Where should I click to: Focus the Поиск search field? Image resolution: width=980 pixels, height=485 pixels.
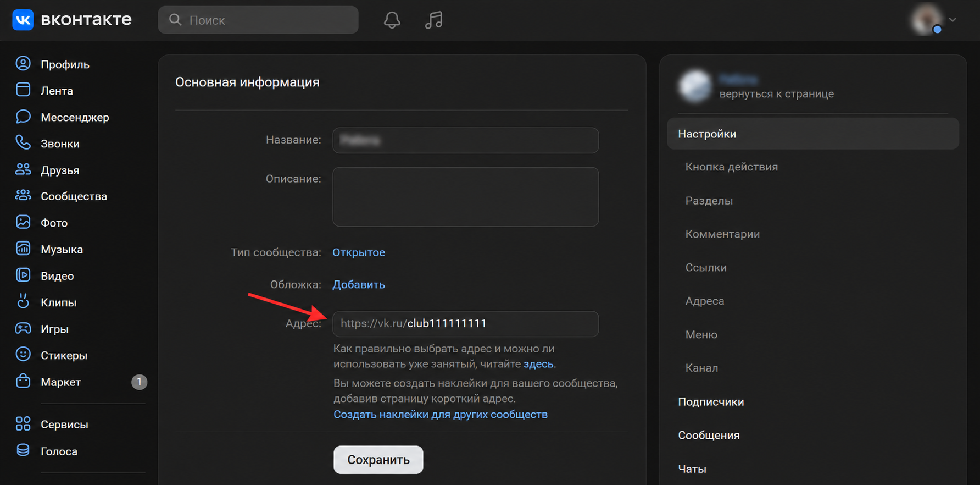tap(258, 20)
